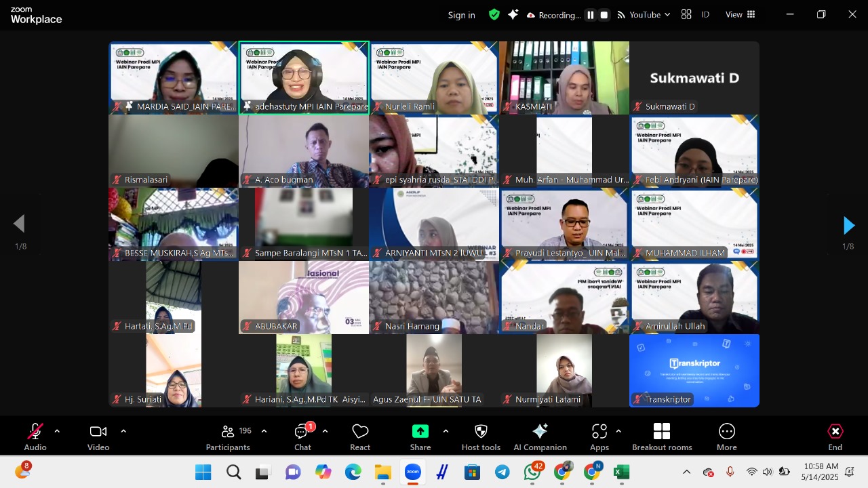Viewport: 868px width, 488px height.
Task: Open the Participants panel
Action: coord(228,437)
